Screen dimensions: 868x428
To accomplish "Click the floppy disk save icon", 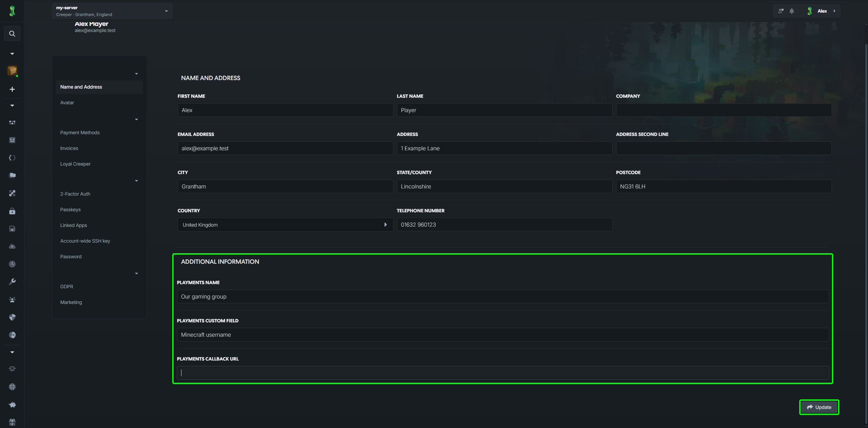I will click(12, 229).
